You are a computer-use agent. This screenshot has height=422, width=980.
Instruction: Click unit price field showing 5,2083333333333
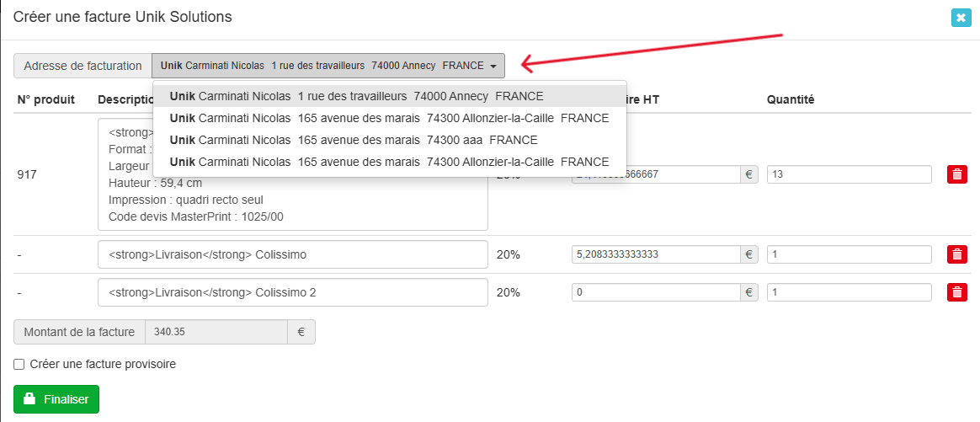point(656,254)
